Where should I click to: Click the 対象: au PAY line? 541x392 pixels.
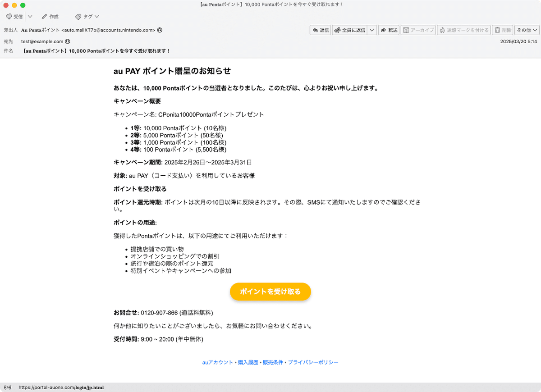pos(184,176)
